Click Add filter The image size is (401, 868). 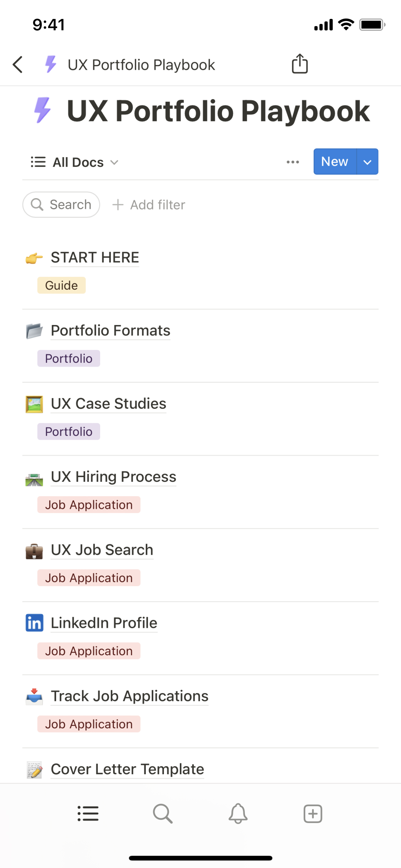[x=149, y=205]
